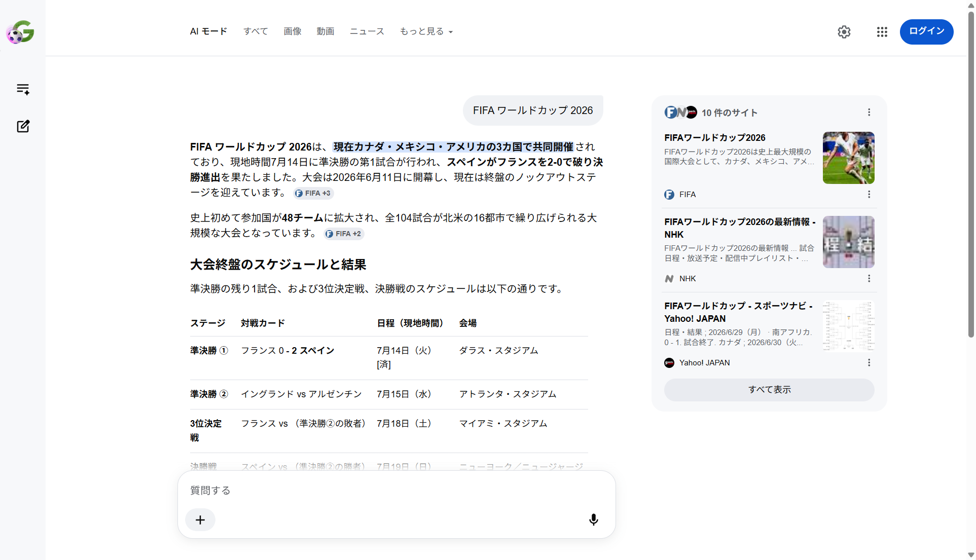Viewport: 976px width, 560px height.
Task: Click イングランド vs アルゼンチン cell
Action: pyautogui.click(x=301, y=394)
